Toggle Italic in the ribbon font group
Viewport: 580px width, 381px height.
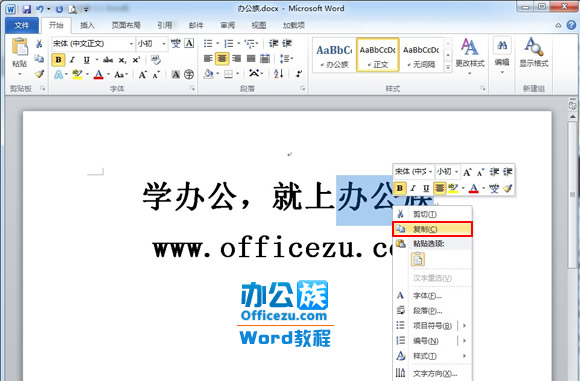[x=72, y=60]
